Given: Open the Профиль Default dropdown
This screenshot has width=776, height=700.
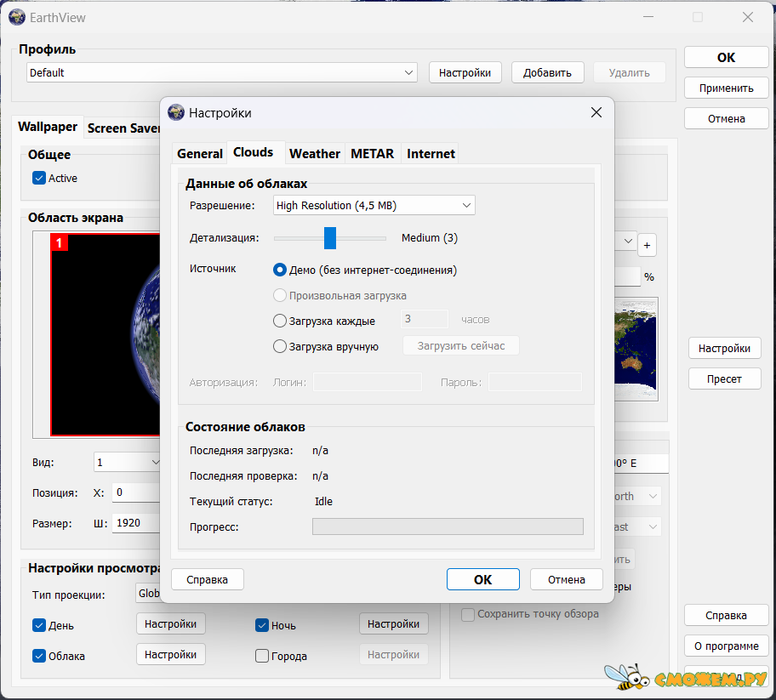Looking at the screenshot, I should [222, 72].
